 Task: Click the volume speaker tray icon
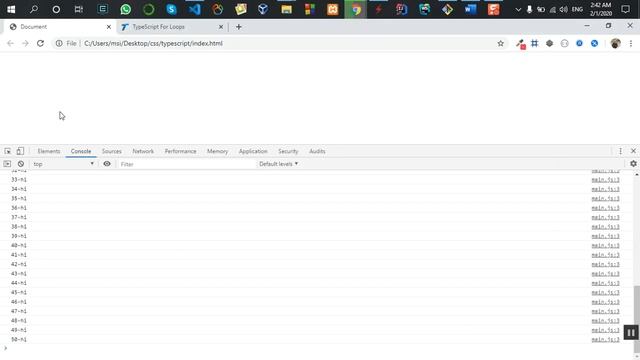point(564,9)
